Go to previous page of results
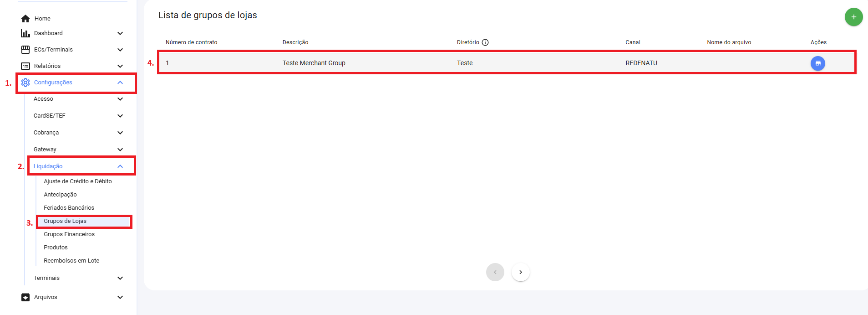The height and width of the screenshot is (315, 868). pos(495,272)
